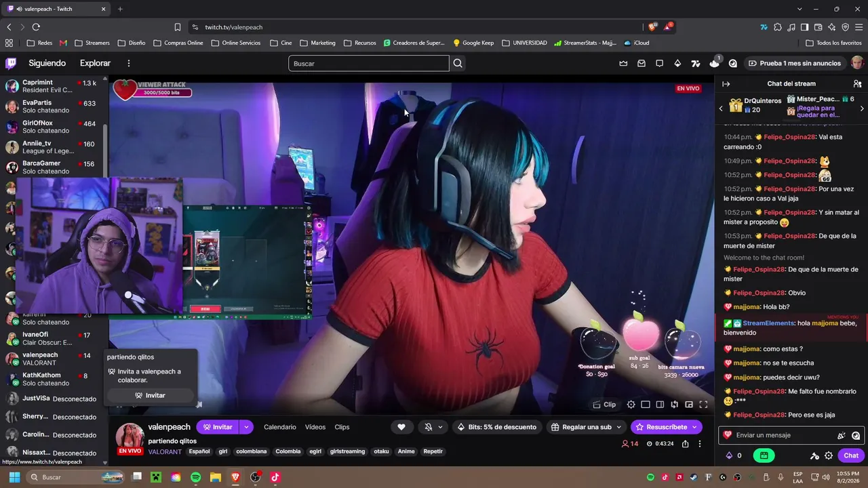Toggle the browser sidebar panel
This screenshot has width=868, height=488.
(804, 27)
